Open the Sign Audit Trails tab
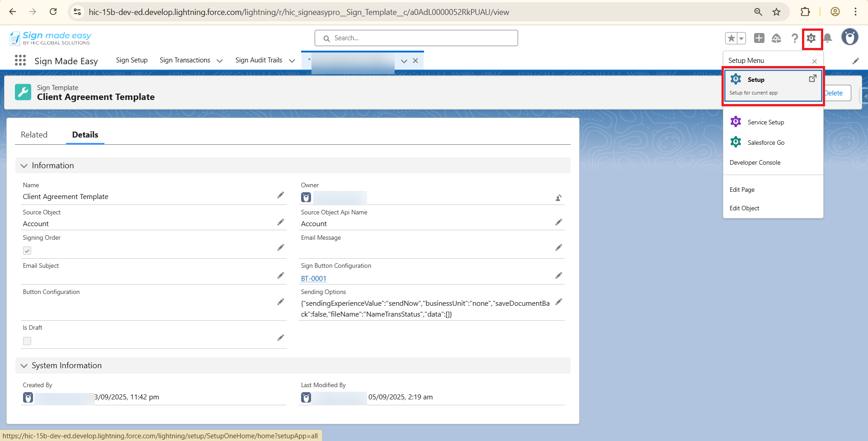Viewport: 868px width, 441px height. pyautogui.click(x=259, y=60)
